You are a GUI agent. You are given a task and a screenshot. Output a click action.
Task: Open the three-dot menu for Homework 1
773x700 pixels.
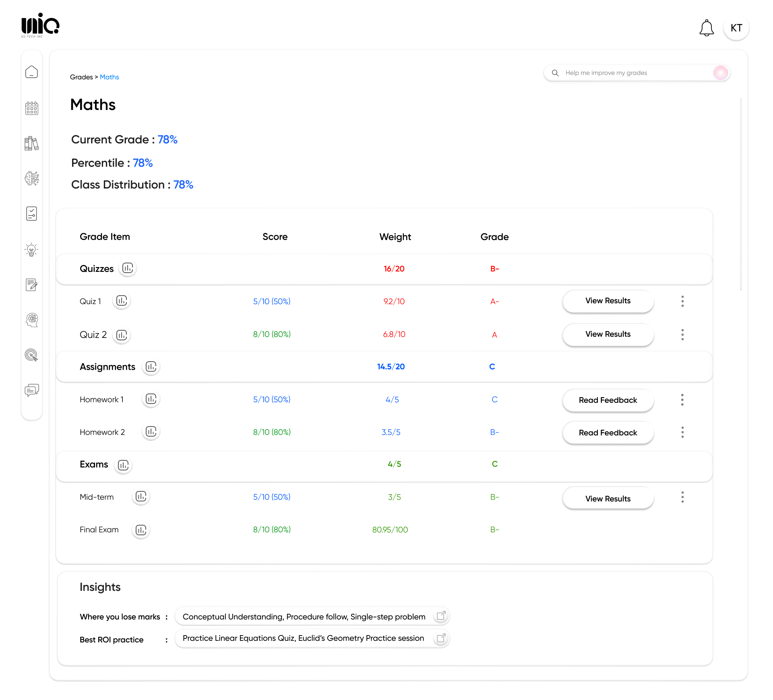pos(682,400)
